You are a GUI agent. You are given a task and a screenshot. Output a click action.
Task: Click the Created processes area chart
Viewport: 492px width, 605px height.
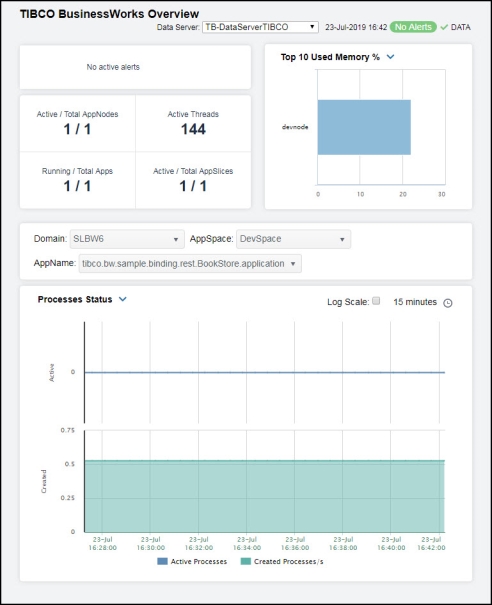(x=265, y=496)
